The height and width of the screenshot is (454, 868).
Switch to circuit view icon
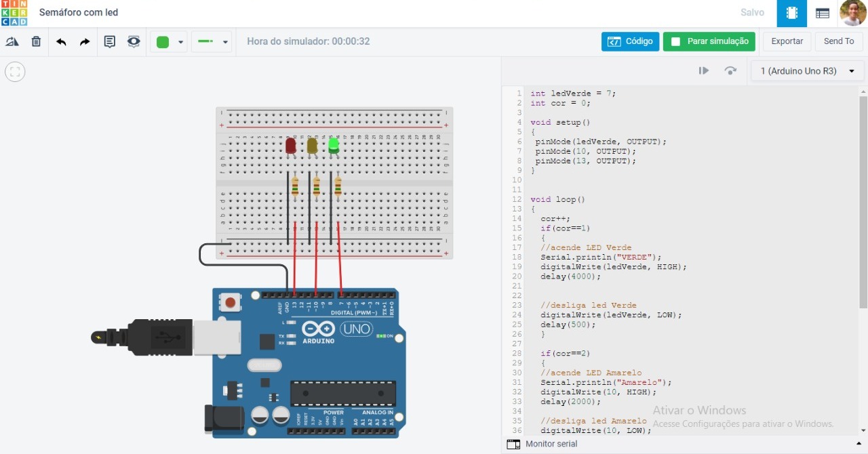791,13
